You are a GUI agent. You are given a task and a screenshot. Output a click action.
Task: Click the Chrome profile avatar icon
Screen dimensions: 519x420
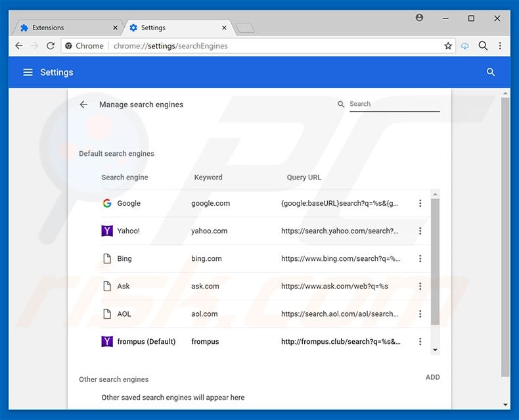point(419,18)
